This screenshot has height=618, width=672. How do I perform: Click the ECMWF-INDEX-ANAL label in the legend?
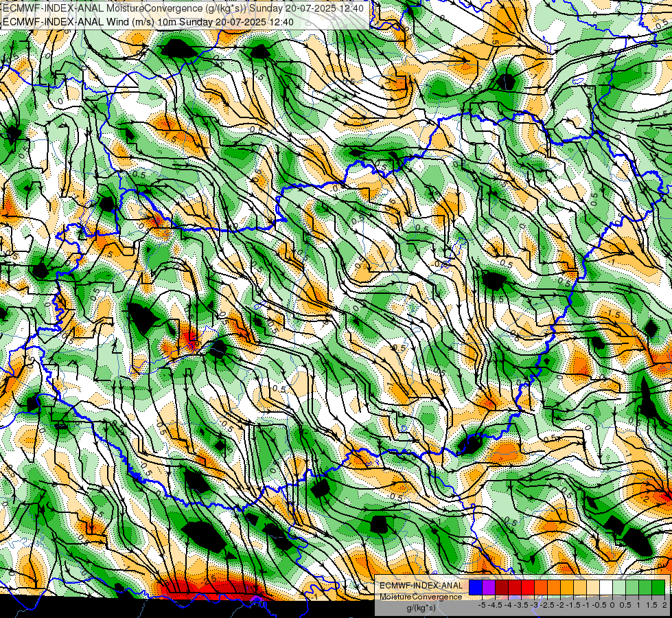click(421, 586)
